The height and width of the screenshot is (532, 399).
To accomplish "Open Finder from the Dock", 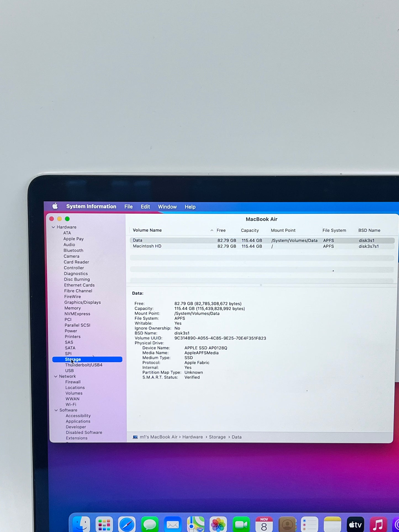I will [x=81, y=524].
